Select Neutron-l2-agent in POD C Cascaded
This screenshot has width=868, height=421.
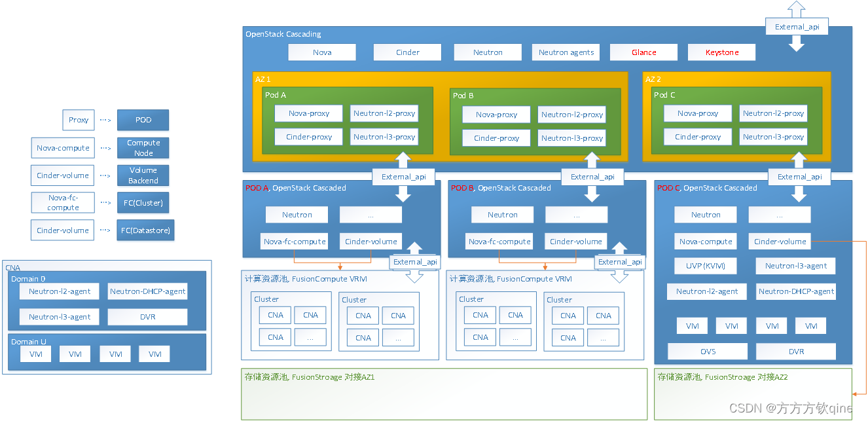tap(707, 291)
